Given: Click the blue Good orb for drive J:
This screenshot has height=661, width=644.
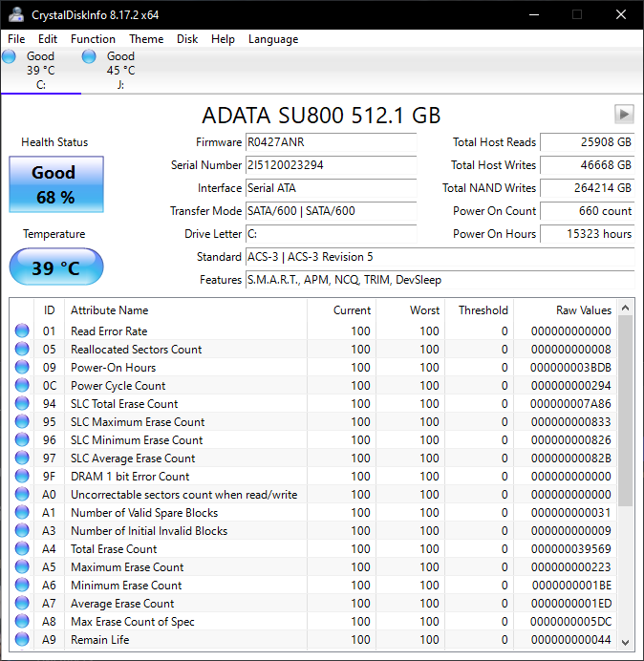Looking at the screenshot, I should 89,56.
